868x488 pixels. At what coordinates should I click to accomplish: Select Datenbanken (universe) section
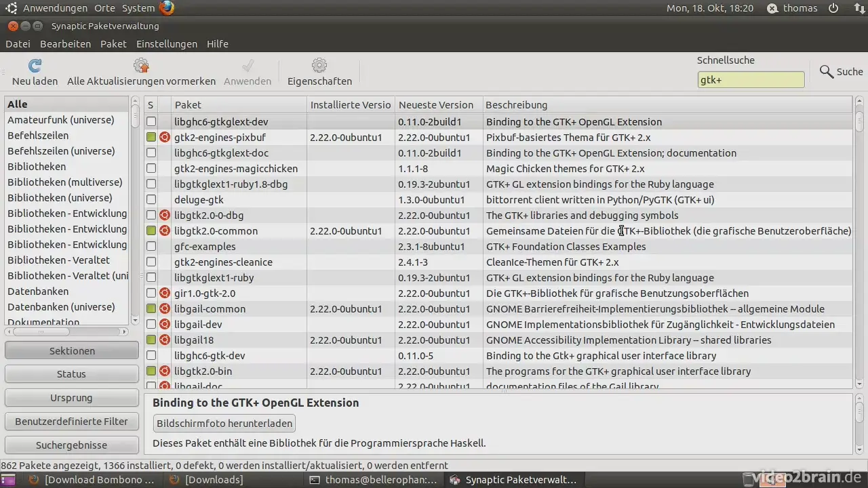[66, 307]
